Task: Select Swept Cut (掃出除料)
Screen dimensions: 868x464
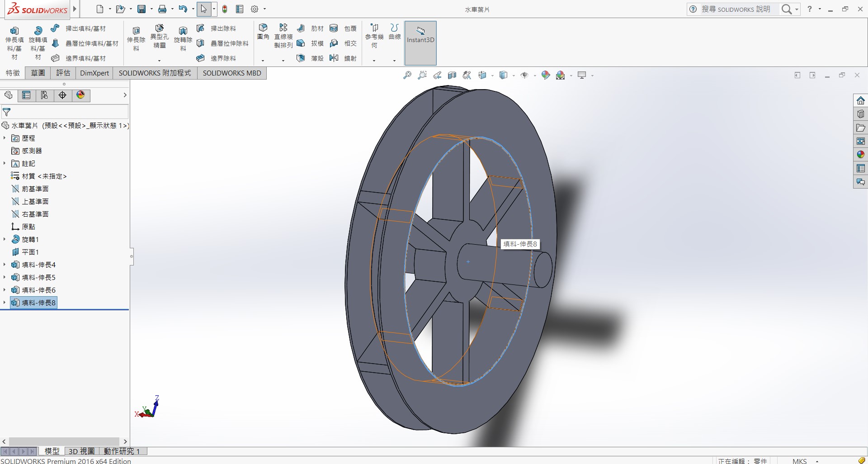Action: pyautogui.click(x=216, y=28)
